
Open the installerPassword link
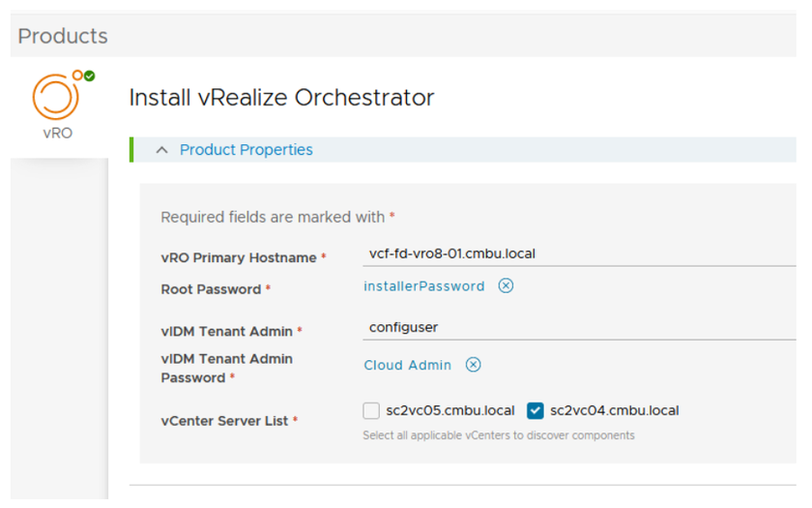click(423, 286)
